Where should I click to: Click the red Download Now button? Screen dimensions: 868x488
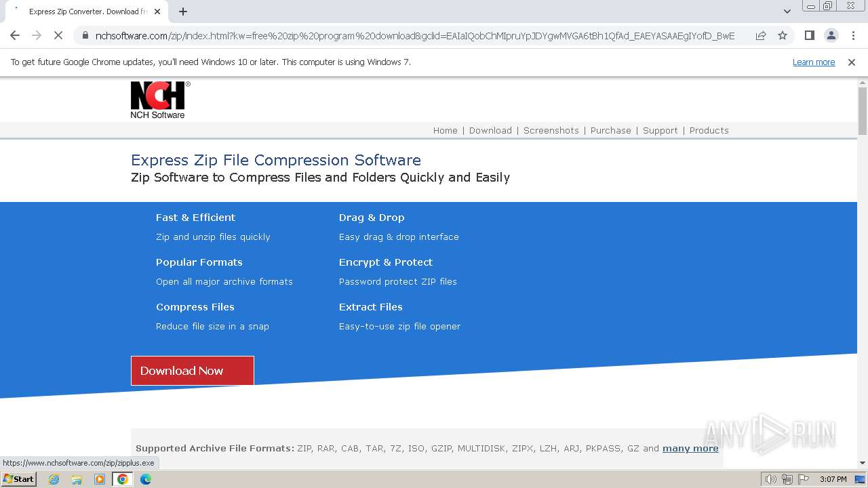click(x=193, y=371)
